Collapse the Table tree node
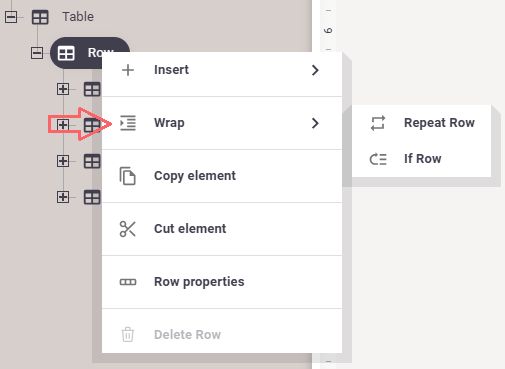The height and width of the screenshot is (369, 505). click(11, 17)
